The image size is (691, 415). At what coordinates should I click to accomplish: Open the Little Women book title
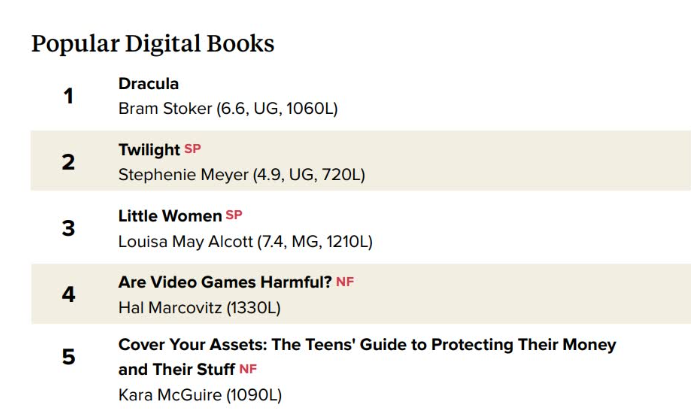pyautogui.click(x=170, y=216)
